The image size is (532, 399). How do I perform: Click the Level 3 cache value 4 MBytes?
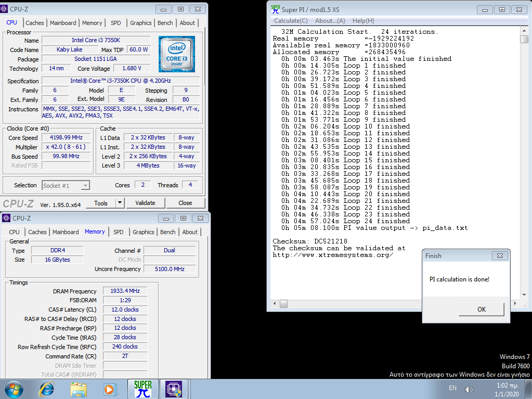[x=148, y=165]
